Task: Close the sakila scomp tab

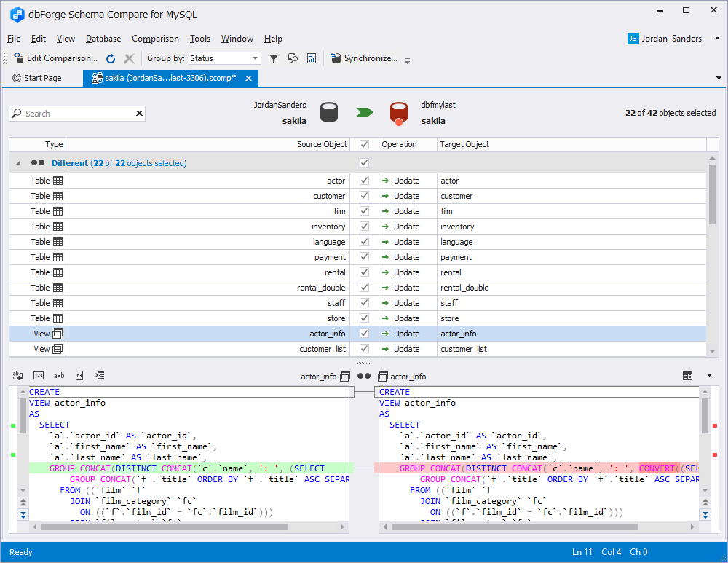Action: [248, 78]
